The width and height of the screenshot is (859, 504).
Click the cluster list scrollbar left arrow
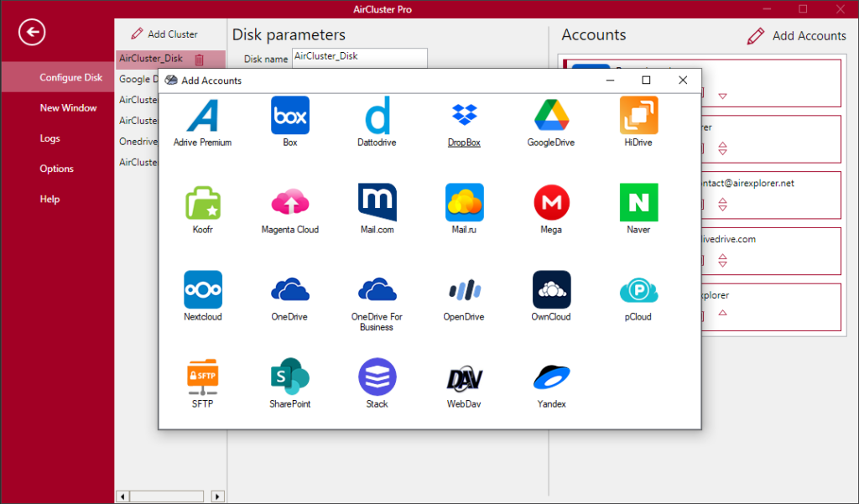click(x=122, y=496)
